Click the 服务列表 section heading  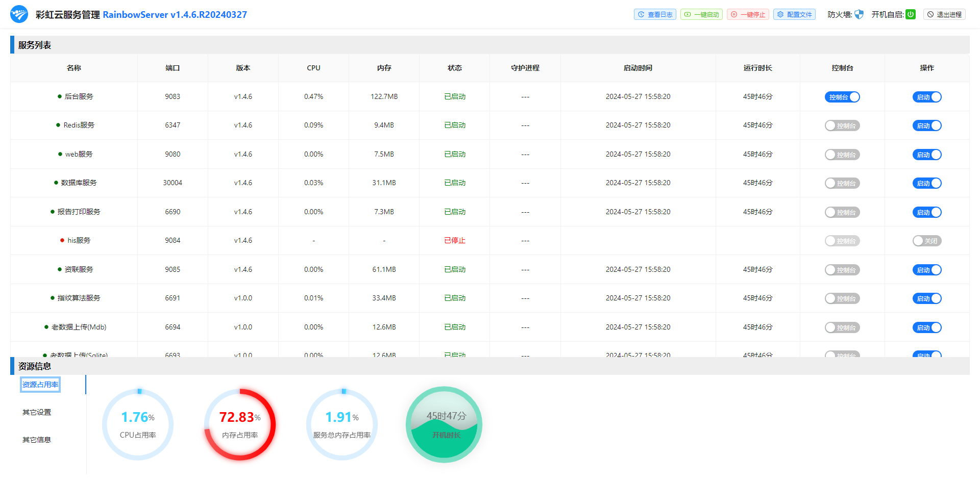(x=35, y=45)
